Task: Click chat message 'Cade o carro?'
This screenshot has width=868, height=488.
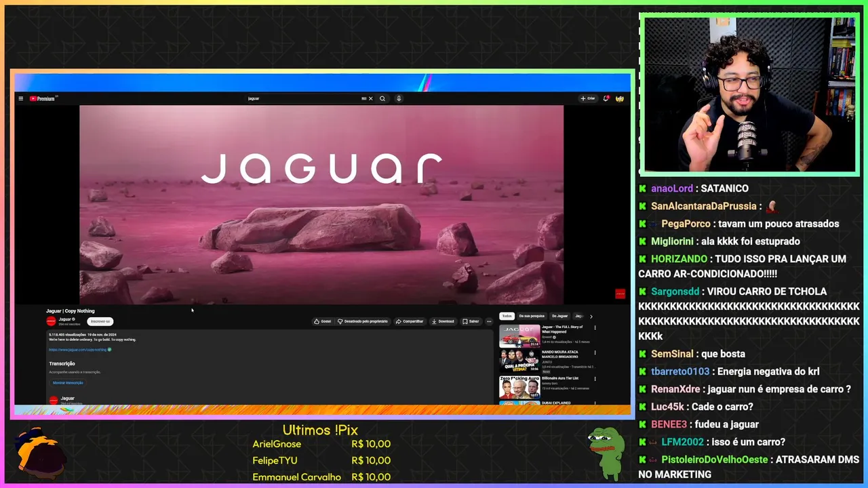Action: click(722, 407)
